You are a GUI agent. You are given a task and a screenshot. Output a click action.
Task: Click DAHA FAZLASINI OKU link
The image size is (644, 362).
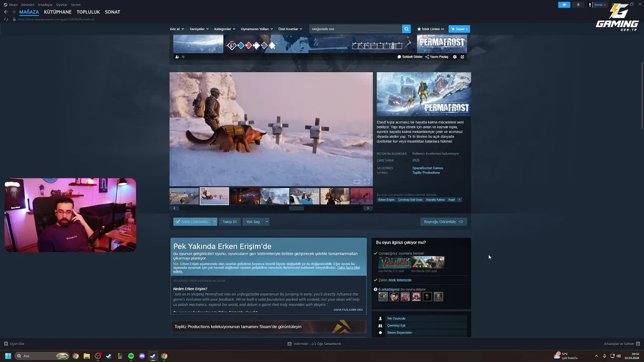tap(348, 310)
